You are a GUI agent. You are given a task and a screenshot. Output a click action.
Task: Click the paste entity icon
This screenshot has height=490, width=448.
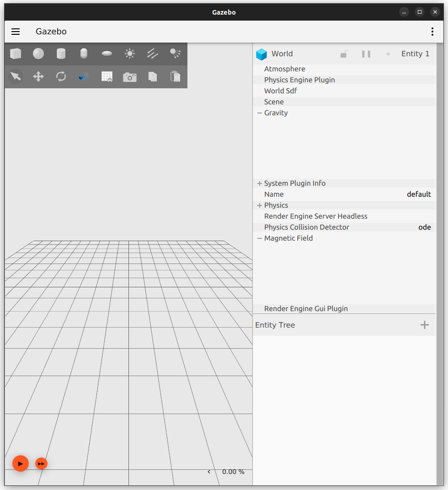pos(175,76)
